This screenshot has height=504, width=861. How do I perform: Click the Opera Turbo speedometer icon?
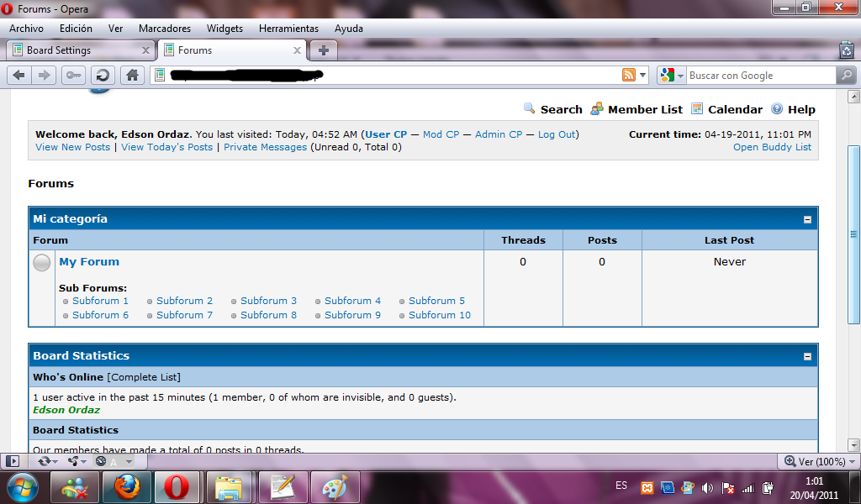coord(101,461)
